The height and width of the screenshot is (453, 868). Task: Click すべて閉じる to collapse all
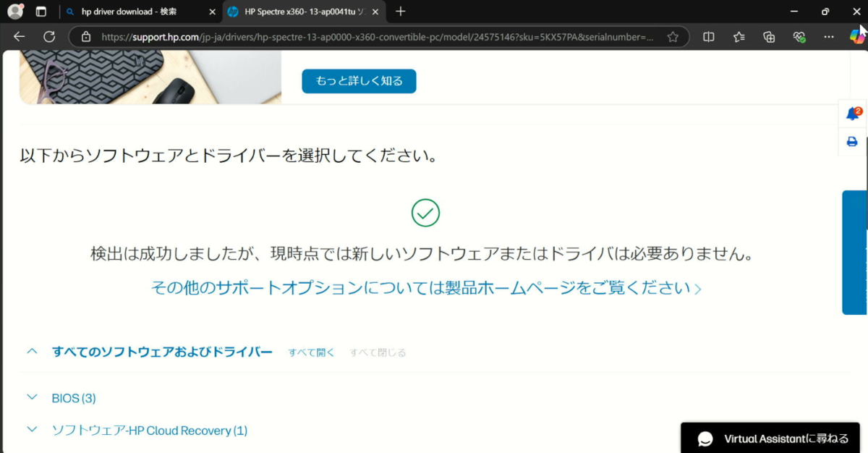[378, 352]
